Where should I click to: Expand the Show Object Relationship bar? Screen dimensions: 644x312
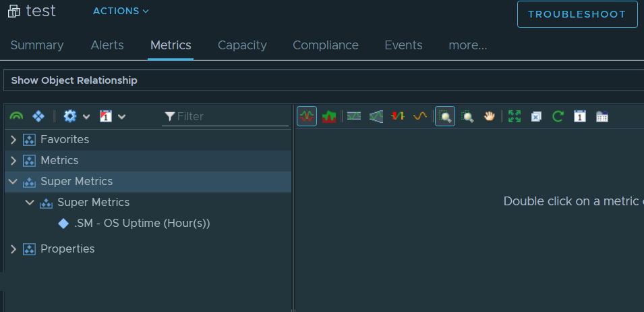[x=324, y=80]
